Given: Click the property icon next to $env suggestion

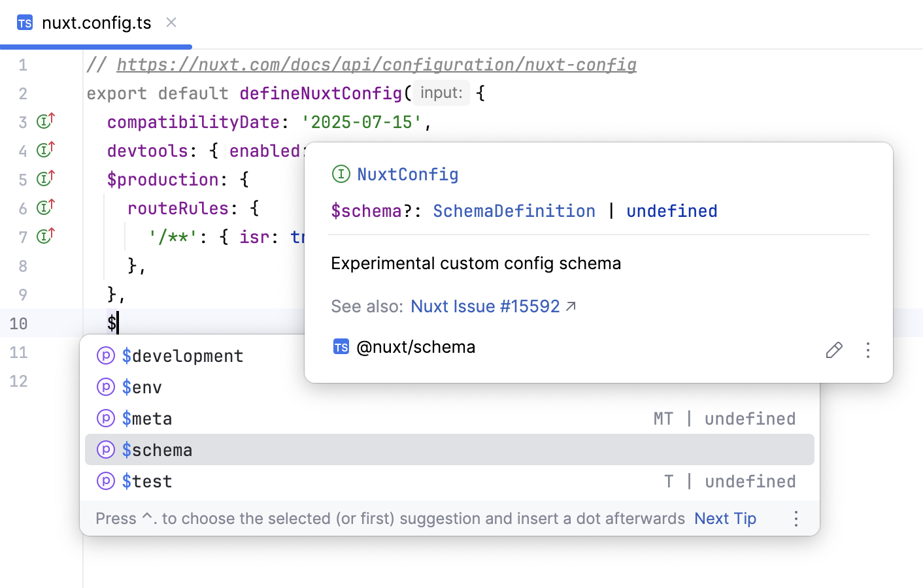Looking at the screenshot, I should click(105, 387).
